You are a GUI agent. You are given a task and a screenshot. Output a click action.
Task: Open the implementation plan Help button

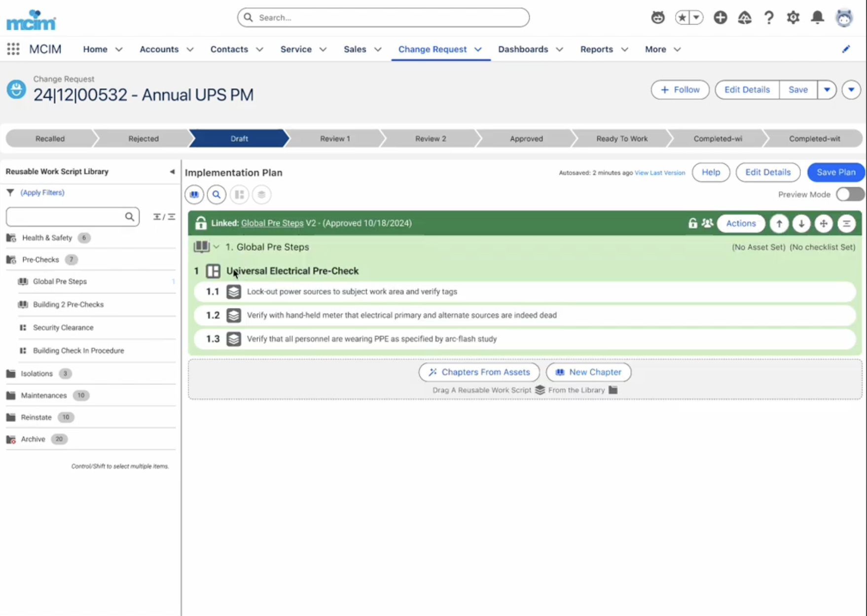coord(711,172)
